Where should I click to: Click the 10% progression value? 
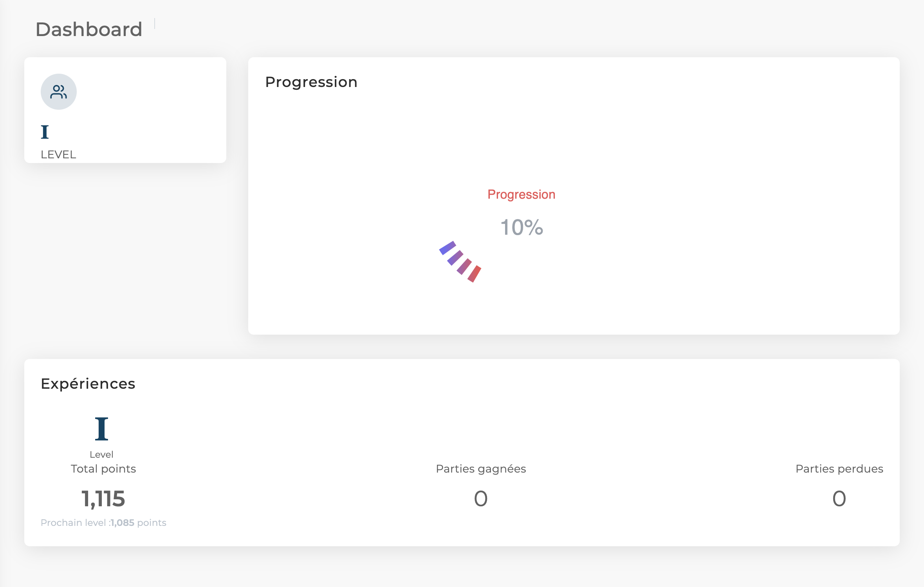pyautogui.click(x=522, y=227)
